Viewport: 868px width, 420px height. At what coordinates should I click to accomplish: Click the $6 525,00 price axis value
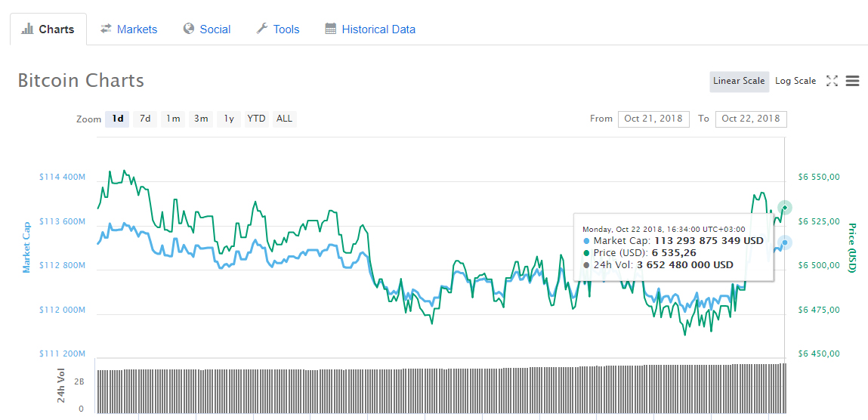tap(820, 221)
